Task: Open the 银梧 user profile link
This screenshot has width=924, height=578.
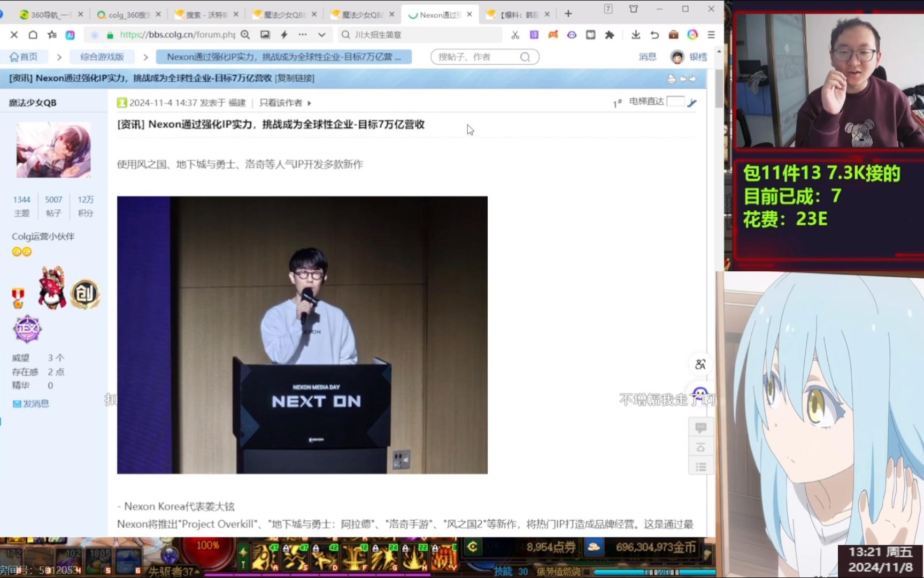Action: 698,57
